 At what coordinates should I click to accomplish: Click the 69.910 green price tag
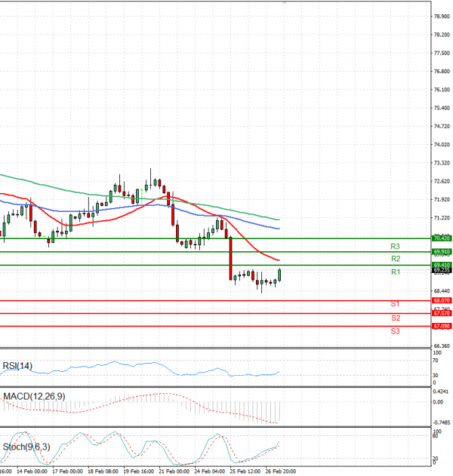[442, 252]
